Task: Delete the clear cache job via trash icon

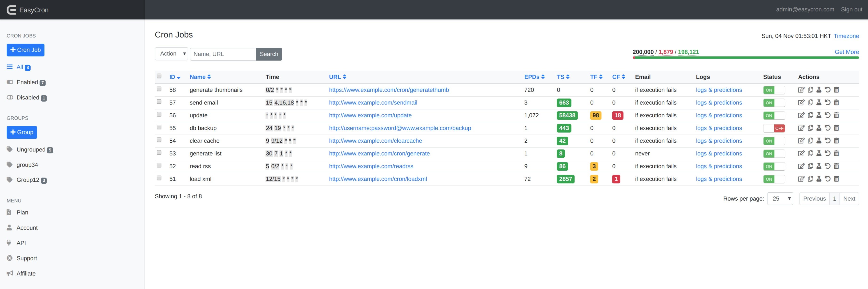Action: click(836, 141)
